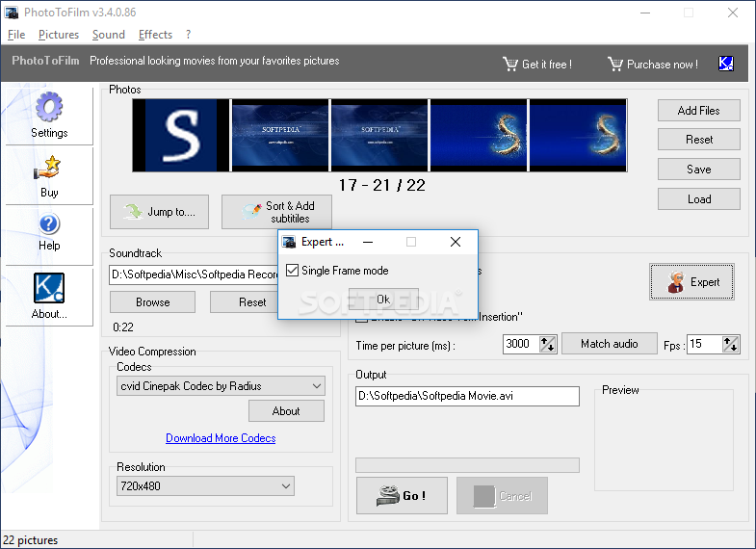The height and width of the screenshot is (549, 756).
Task: Click the Fps value field
Action: click(x=704, y=344)
